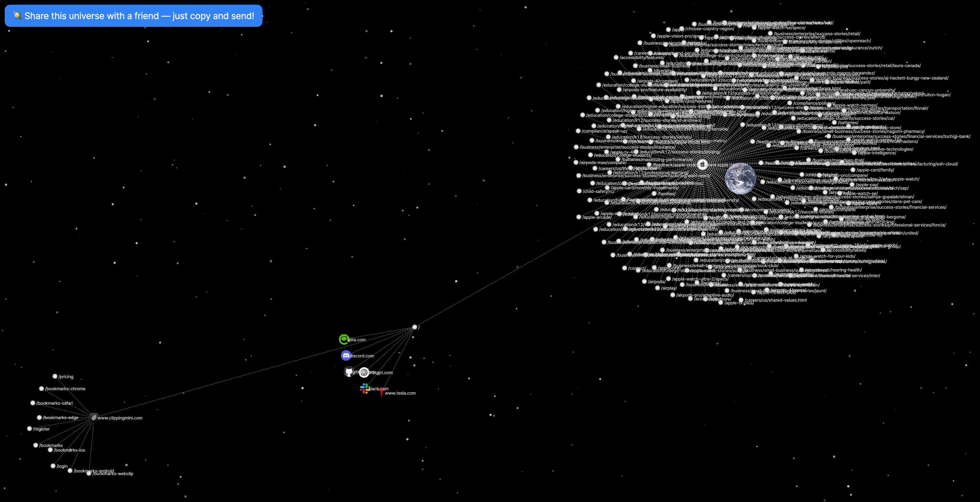Click the red Tesla logo node
The width and height of the screenshot is (980, 502).
381,393
